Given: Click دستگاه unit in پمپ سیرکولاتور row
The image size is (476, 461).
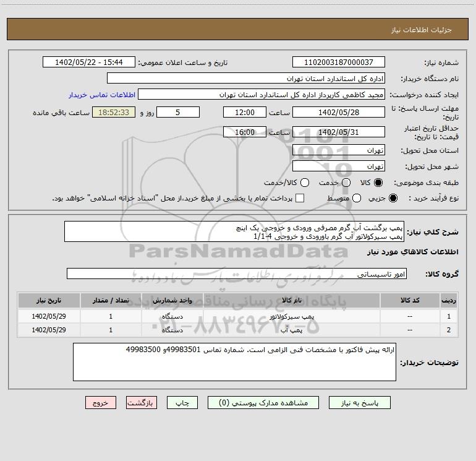Looking at the screenshot, I should 172,316.
